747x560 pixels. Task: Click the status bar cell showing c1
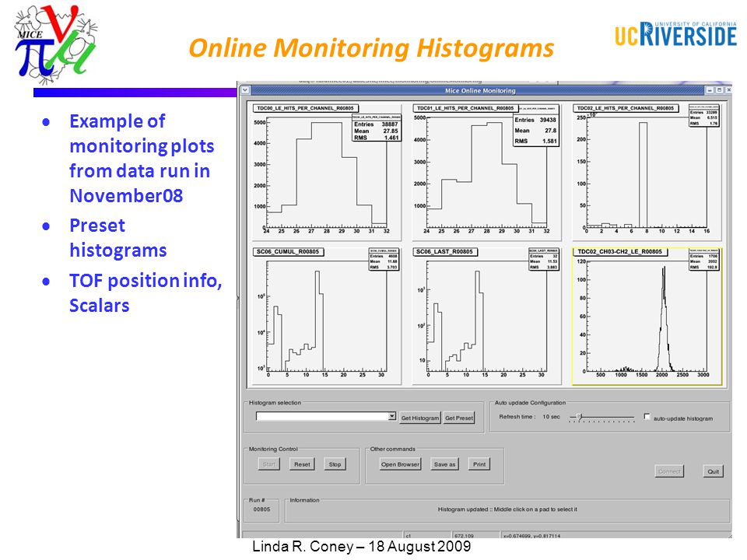(x=427, y=535)
